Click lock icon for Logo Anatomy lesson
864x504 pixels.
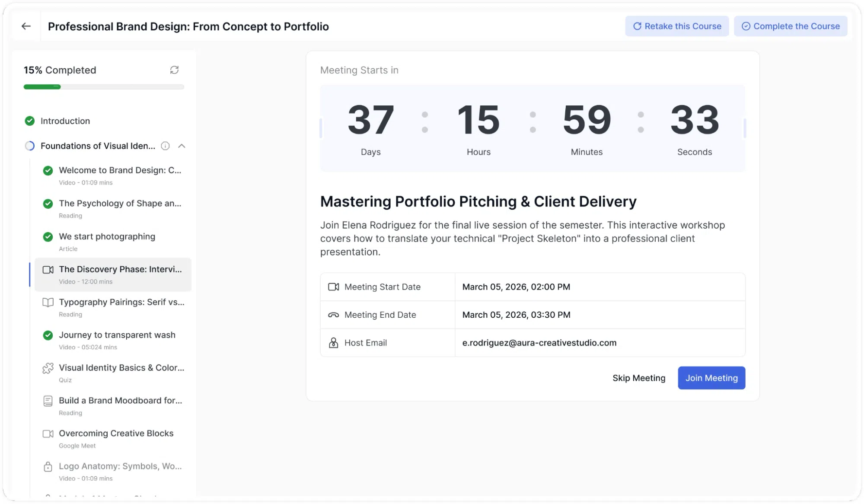coord(48,467)
